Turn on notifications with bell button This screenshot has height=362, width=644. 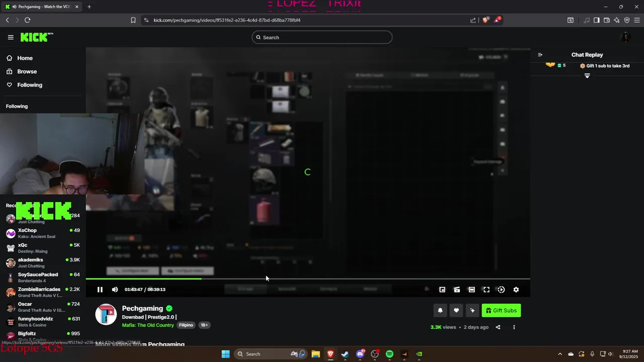(440, 311)
